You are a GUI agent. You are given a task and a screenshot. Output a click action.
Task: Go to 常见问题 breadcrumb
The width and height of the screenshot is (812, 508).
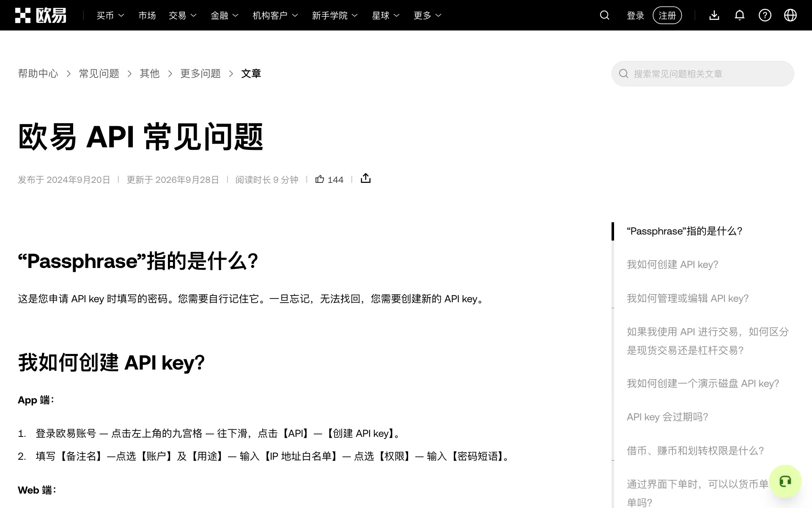(x=99, y=74)
